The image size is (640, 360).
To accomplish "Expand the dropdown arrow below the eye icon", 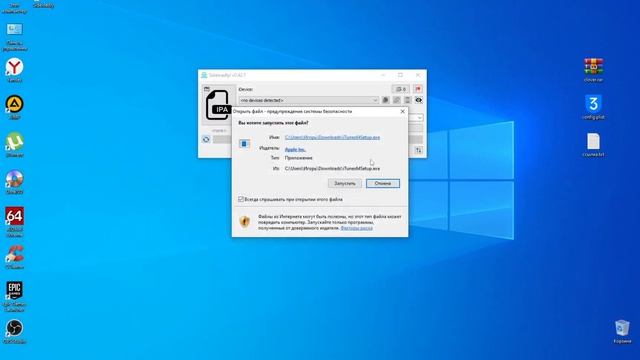I will point(420,118).
